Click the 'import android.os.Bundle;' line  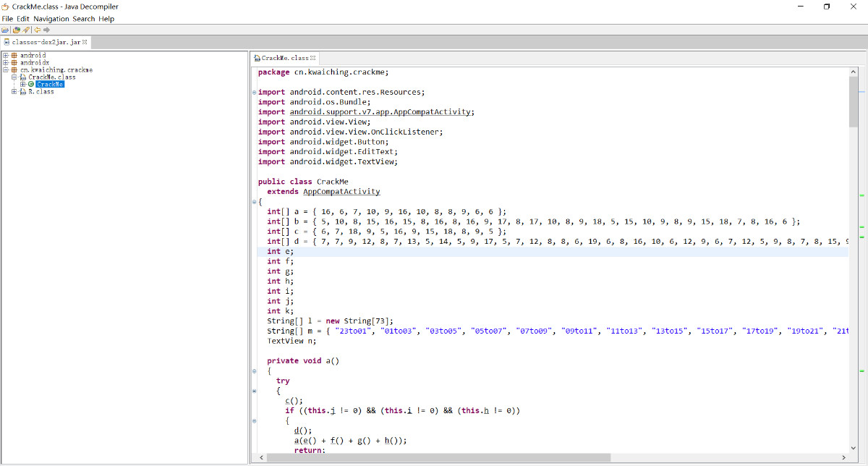point(314,102)
